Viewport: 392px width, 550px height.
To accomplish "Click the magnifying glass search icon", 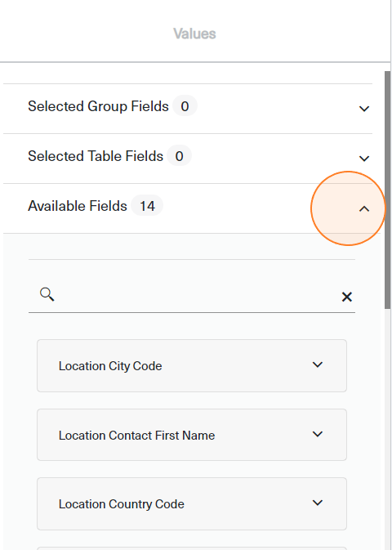I will [x=47, y=294].
